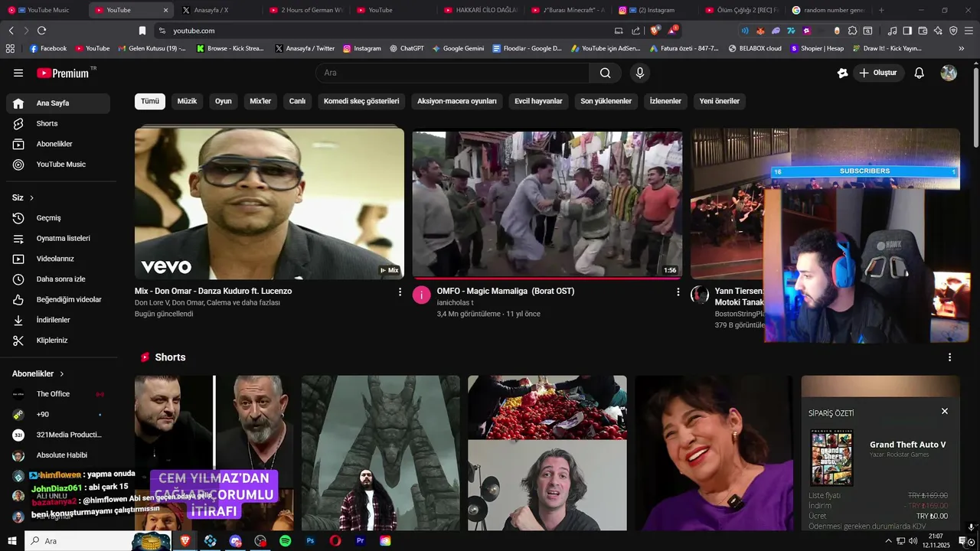Open the ChatGPT bookmark
Screen dimensions: 980x551
[x=406, y=48]
